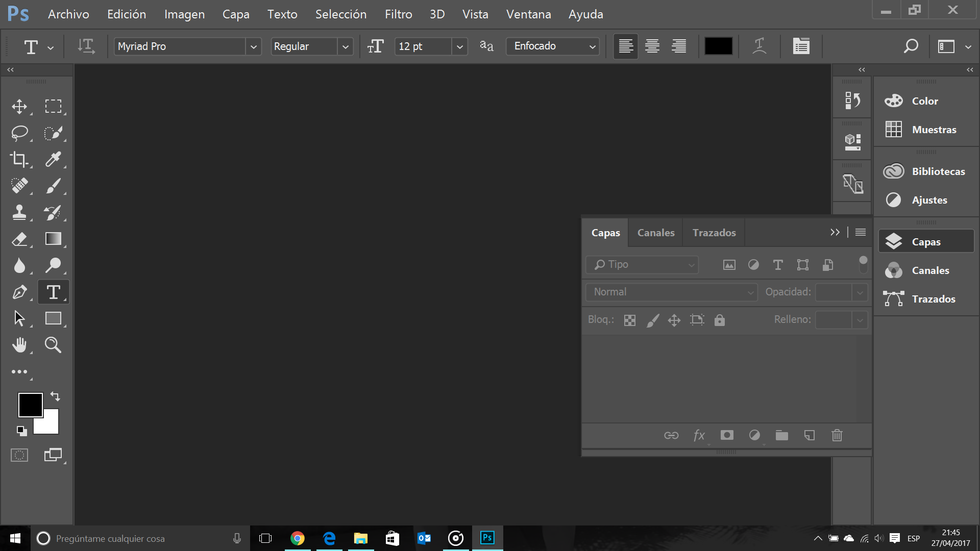Align text right
The image size is (980, 551).
[x=679, y=46]
